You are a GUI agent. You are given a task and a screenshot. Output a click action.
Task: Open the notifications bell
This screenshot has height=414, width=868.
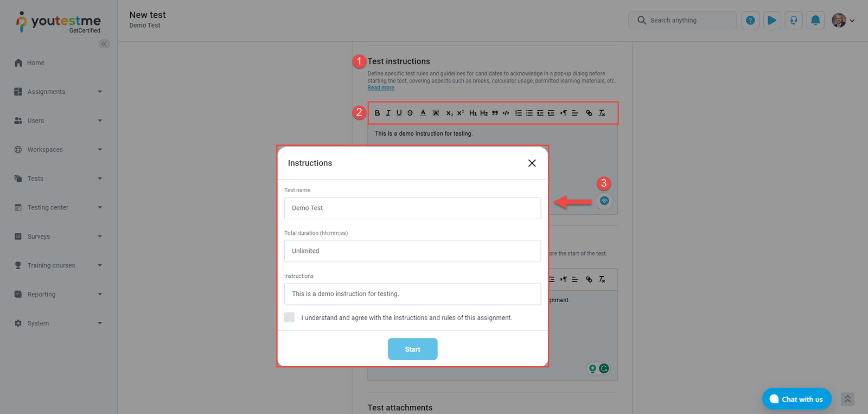[x=815, y=21]
